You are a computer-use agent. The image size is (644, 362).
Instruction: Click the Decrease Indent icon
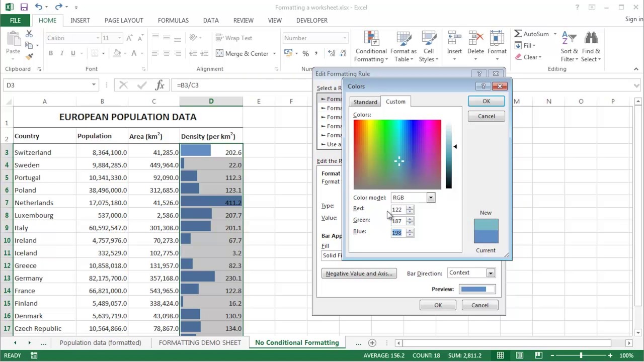click(193, 53)
